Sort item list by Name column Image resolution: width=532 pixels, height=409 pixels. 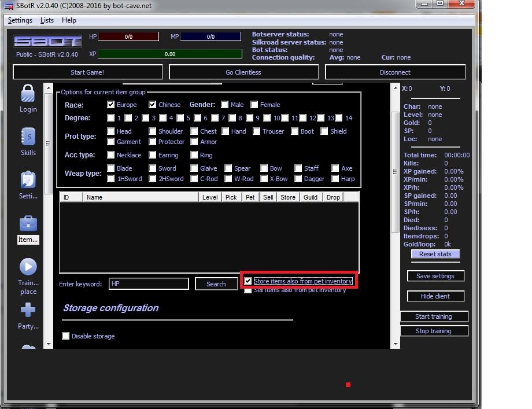tap(141, 197)
